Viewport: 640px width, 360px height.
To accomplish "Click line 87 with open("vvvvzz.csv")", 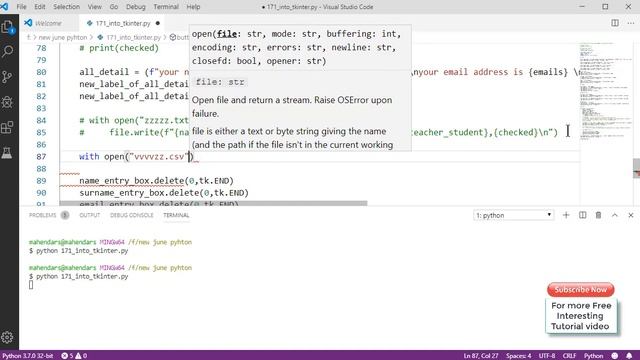I will click(136, 156).
